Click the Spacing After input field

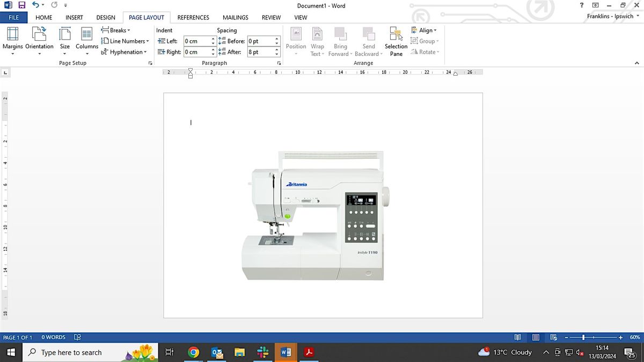pyautogui.click(x=260, y=52)
